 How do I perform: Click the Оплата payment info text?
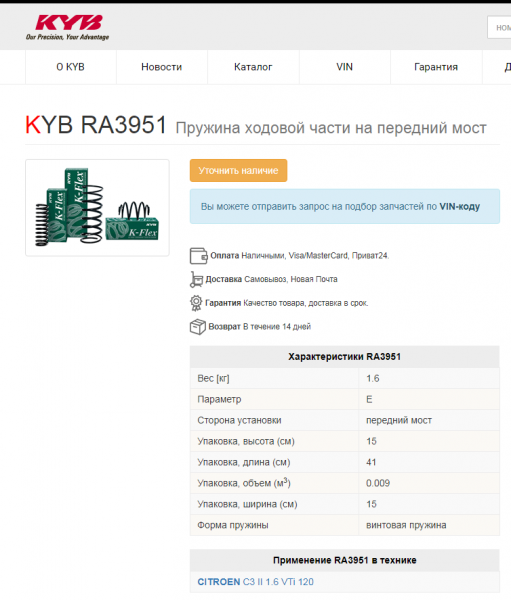(300, 256)
